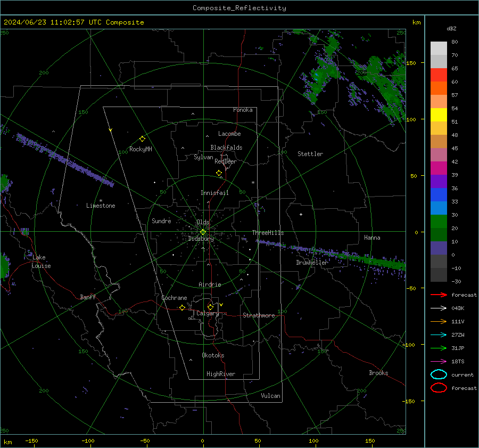Click the HighRiver city label

pyautogui.click(x=220, y=374)
